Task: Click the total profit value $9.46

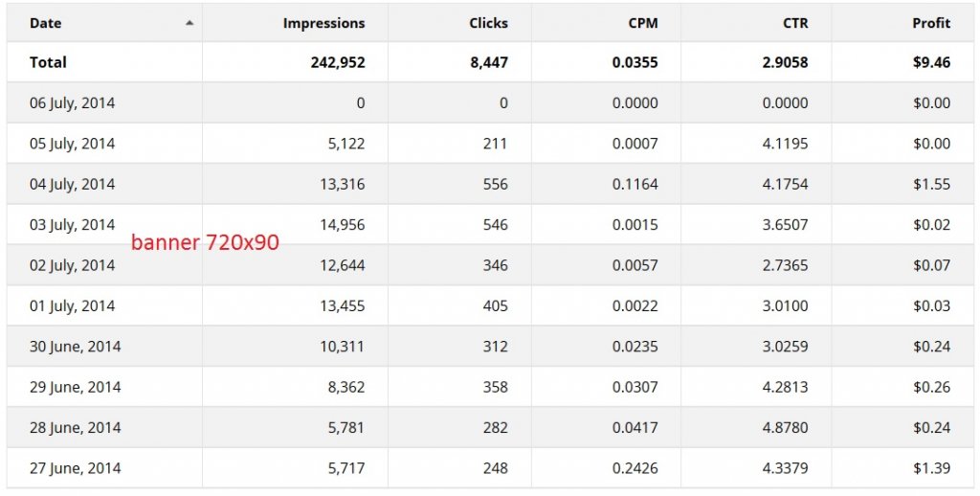Action: (x=931, y=62)
